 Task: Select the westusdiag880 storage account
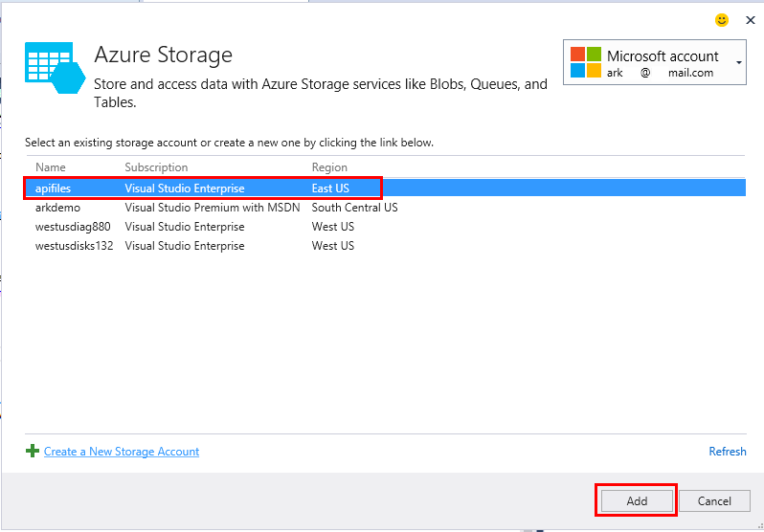click(x=72, y=227)
